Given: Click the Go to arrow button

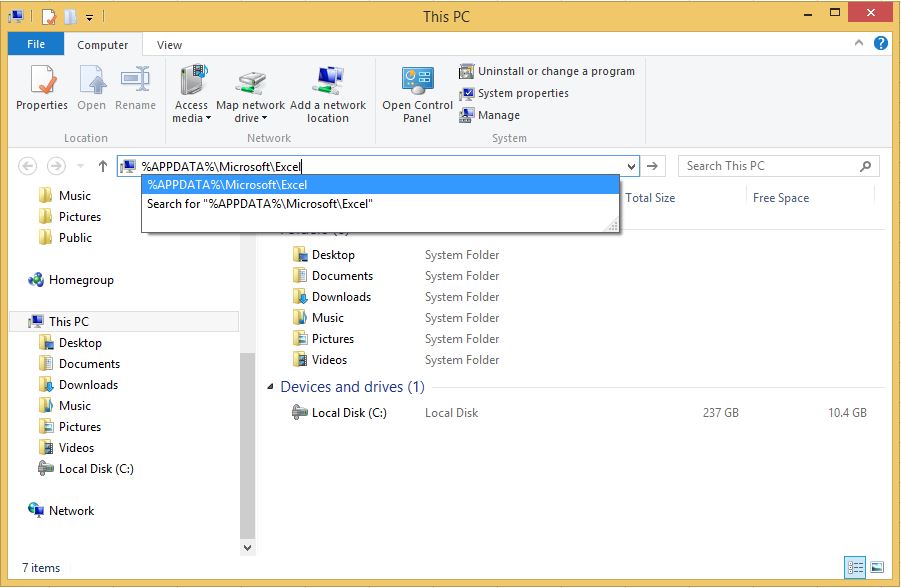Looking at the screenshot, I should pyautogui.click(x=652, y=166).
